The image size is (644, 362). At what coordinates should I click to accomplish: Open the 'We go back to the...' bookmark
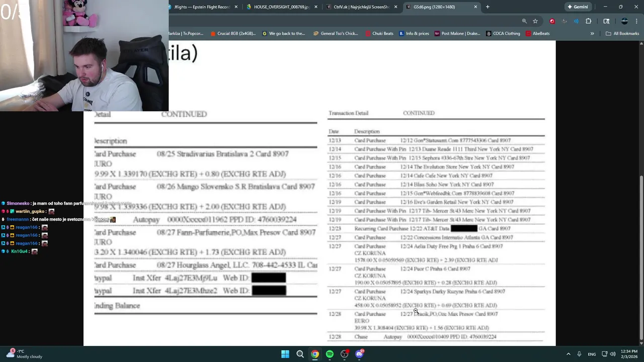pyautogui.click(x=283, y=34)
